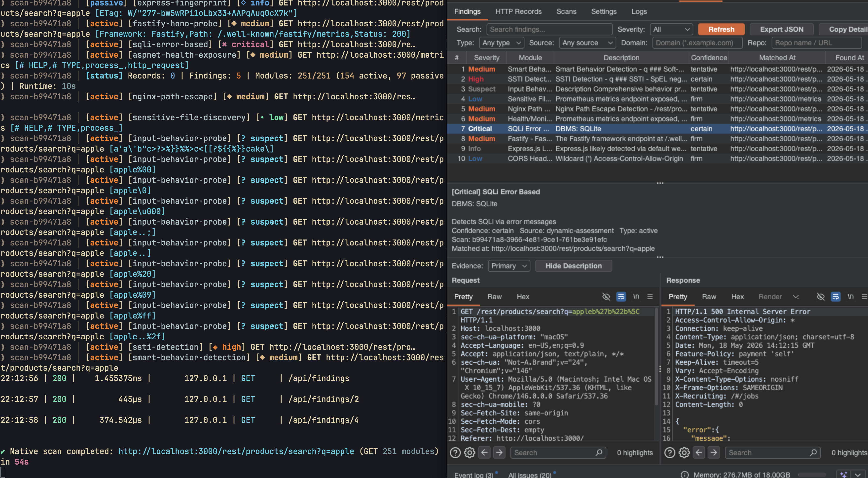Viewport: 868px width, 478px height.
Task: Go to previous match in Request search
Action: pyautogui.click(x=485, y=452)
